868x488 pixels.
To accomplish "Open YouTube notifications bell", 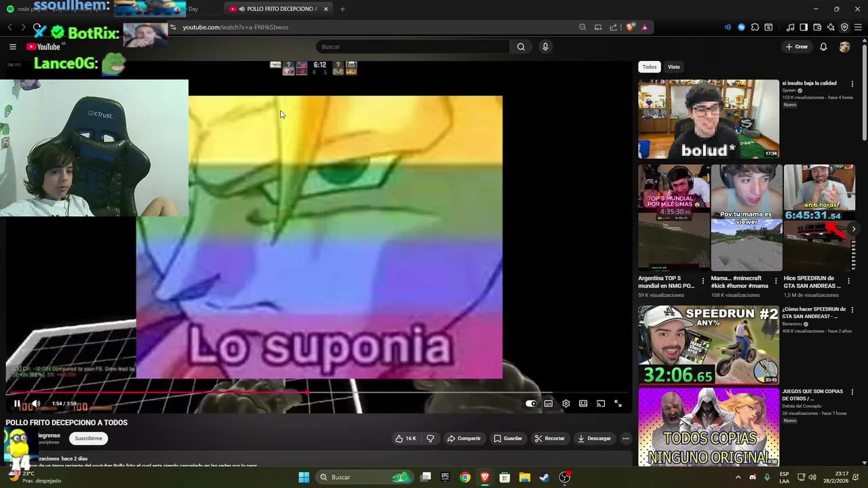I will (x=823, y=47).
